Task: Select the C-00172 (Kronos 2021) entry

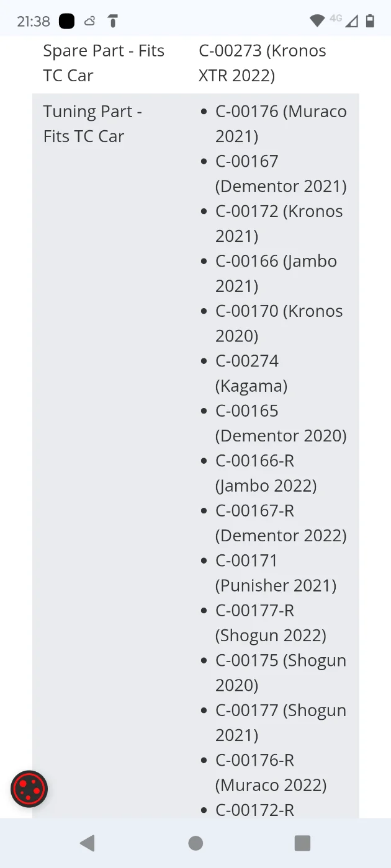Action: point(279,224)
